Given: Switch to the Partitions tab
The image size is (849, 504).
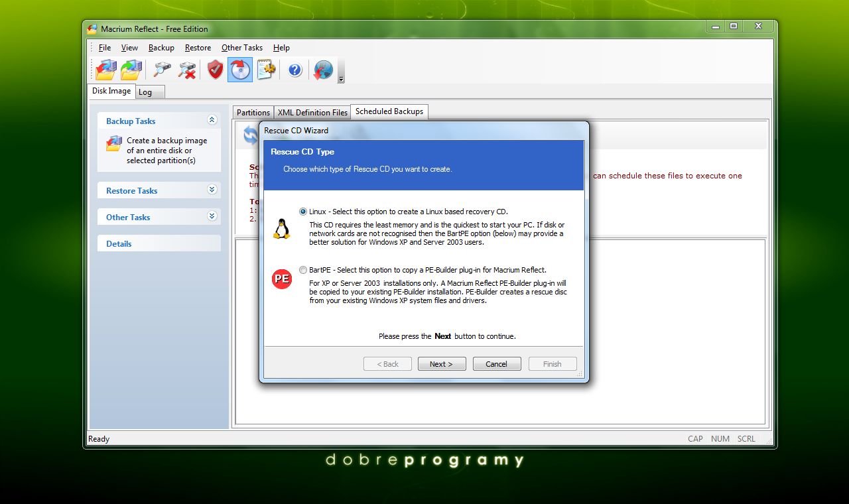Looking at the screenshot, I should tap(253, 113).
